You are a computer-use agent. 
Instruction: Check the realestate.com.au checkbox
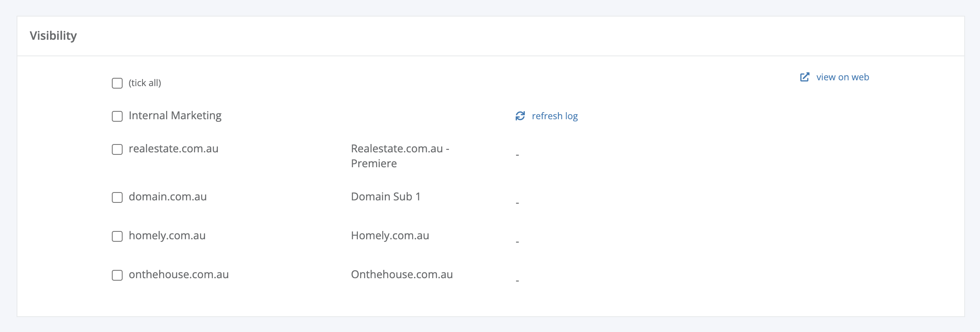click(x=117, y=149)
